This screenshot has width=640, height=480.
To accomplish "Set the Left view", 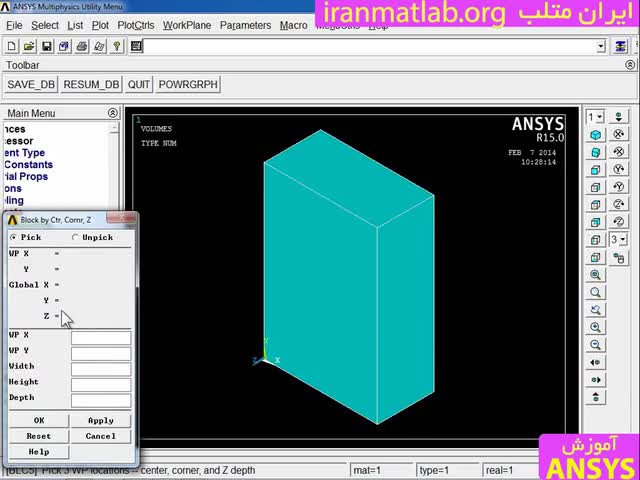I will click(596, 240).
